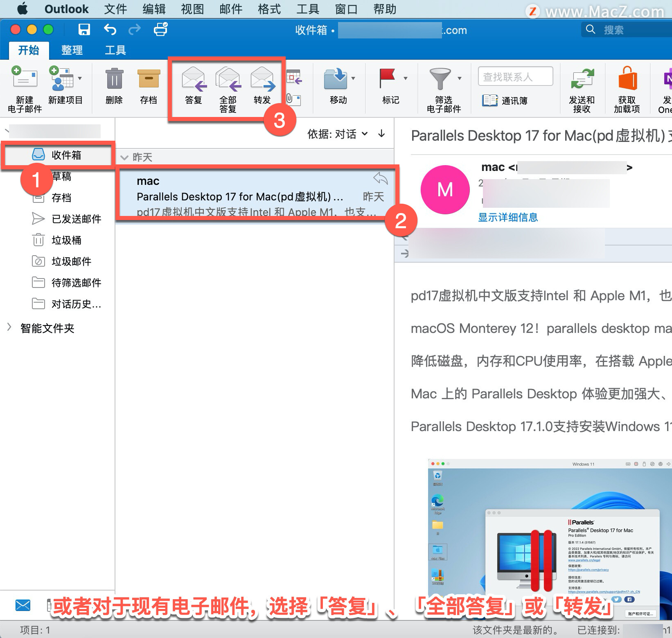Click the Print icon in title bar

pyautogui.click(x=160, y=29)
